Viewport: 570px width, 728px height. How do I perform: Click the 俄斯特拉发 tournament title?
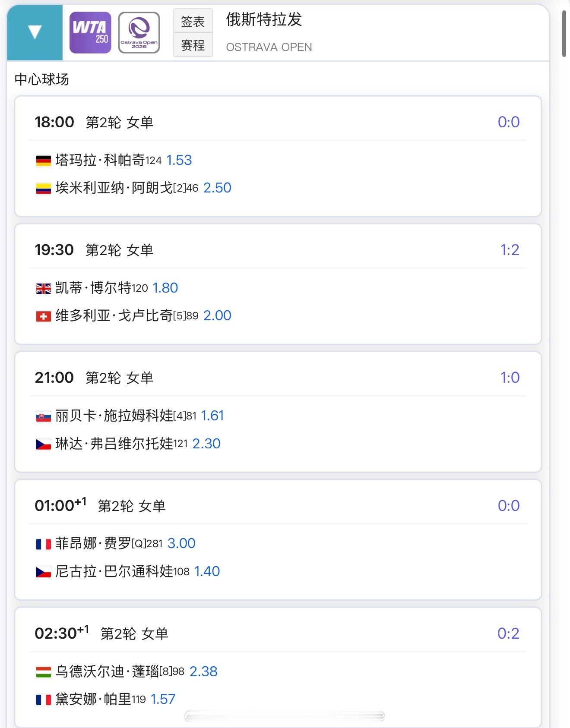click(x=264, y=20)
